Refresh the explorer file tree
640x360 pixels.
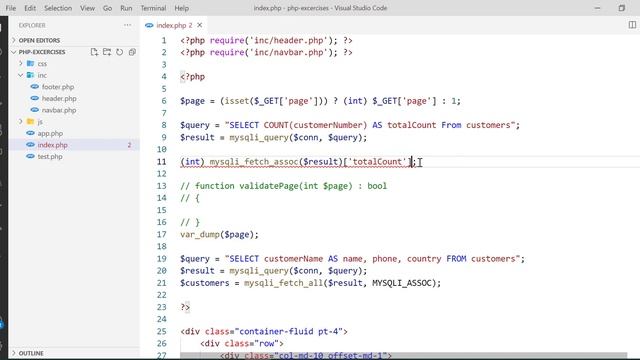coord(120,52)
